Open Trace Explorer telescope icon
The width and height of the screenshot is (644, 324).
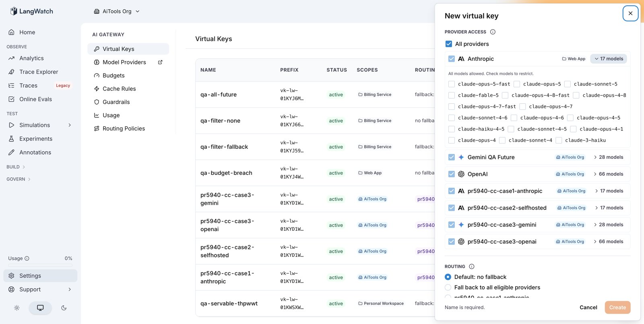(12, 72)
